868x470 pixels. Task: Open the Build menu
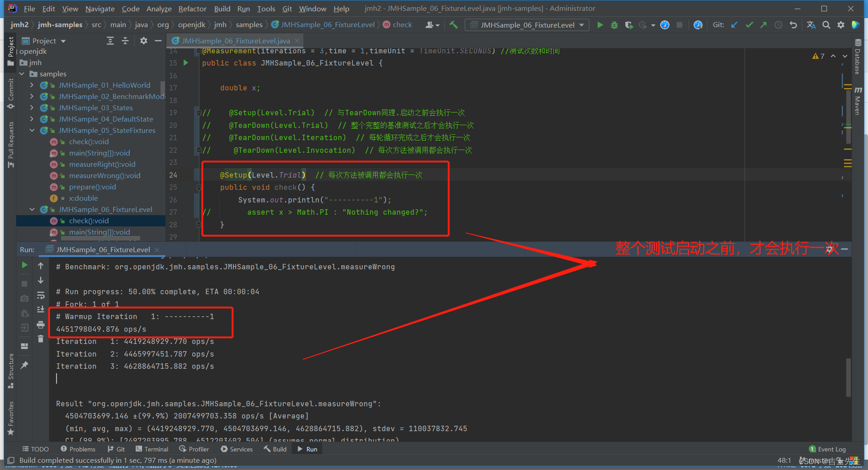click(x=222, y=9)
